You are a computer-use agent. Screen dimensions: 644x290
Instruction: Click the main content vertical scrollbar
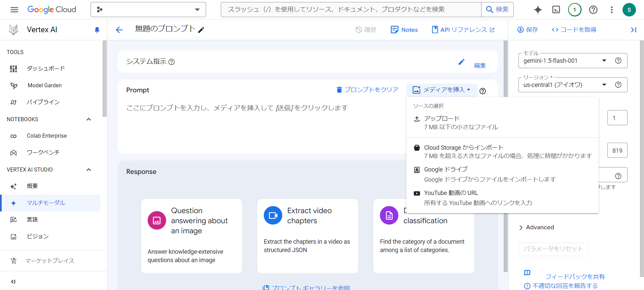(x=506, y=156)
